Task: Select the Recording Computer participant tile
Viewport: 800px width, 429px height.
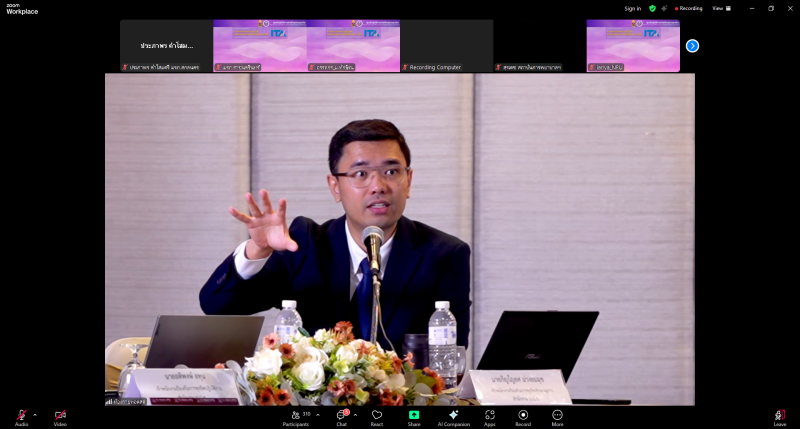Action: [x=446, y=46]
